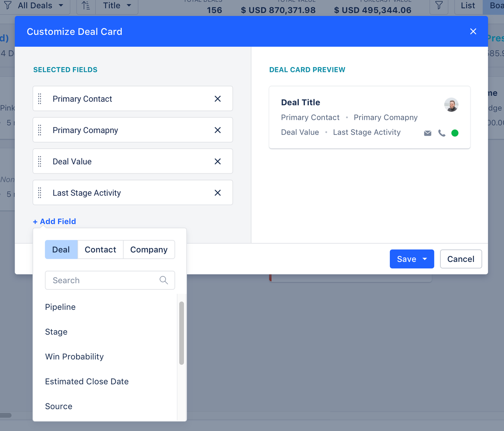Remove the Last Stage Activity field
Image resolution: width=504 pixels, height=431 pixels.
coord(218,193)
